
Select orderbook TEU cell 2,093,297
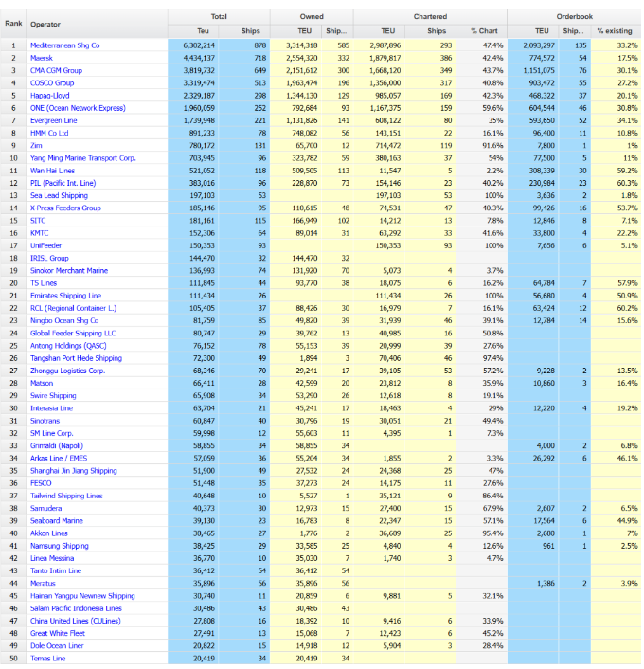(533, 45)
